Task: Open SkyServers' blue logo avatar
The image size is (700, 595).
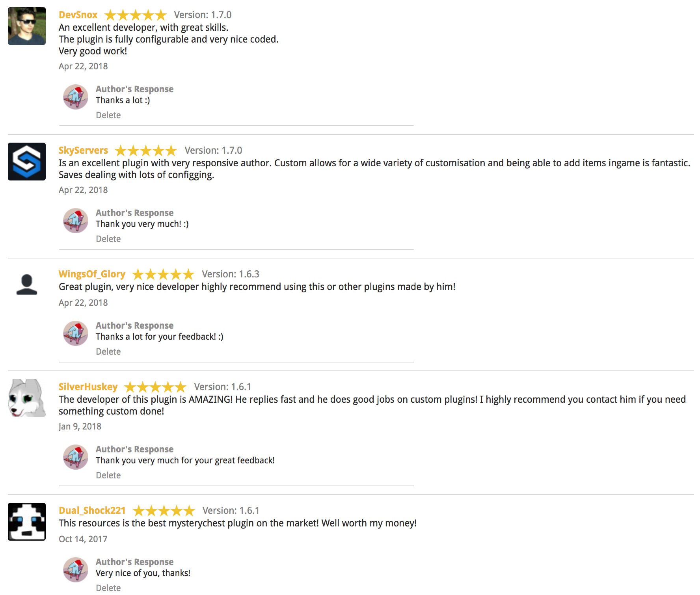Action: point(27,162)
